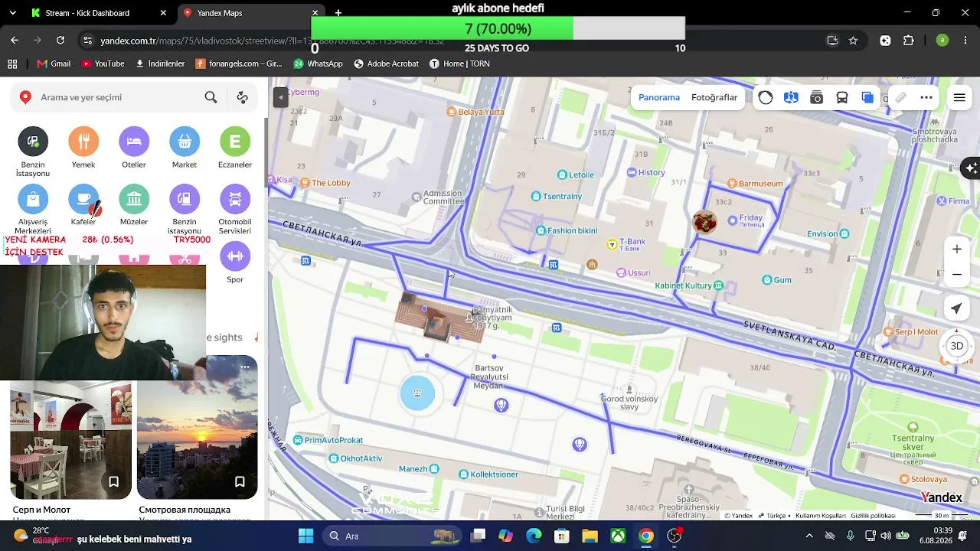The height and width of the screenshot is (551, 980).
Task: Toggle the blue map layers icon
Action: 867,97
